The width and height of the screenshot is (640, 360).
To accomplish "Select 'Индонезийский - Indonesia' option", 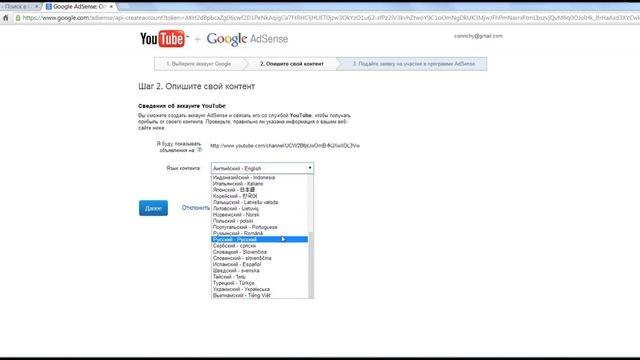I will tap(260, 178).
